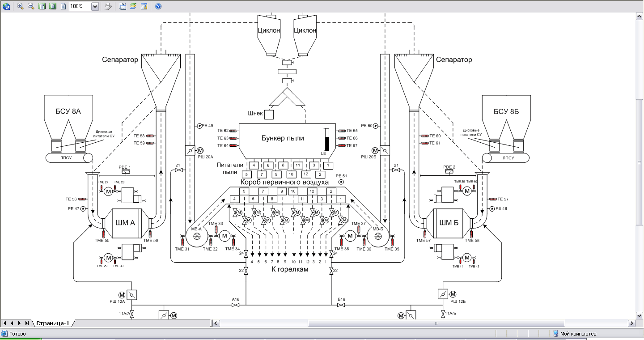Click the К горелкам label
Screen dimensions: 644x340
click(290, 269)
